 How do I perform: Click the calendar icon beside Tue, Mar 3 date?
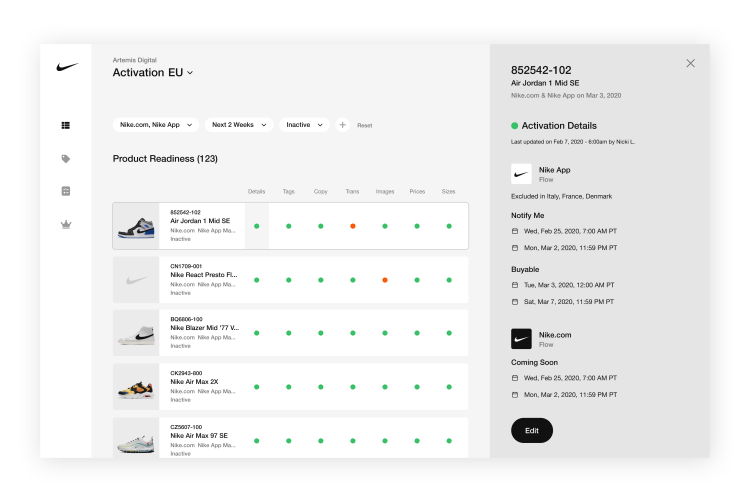point(515,285)
